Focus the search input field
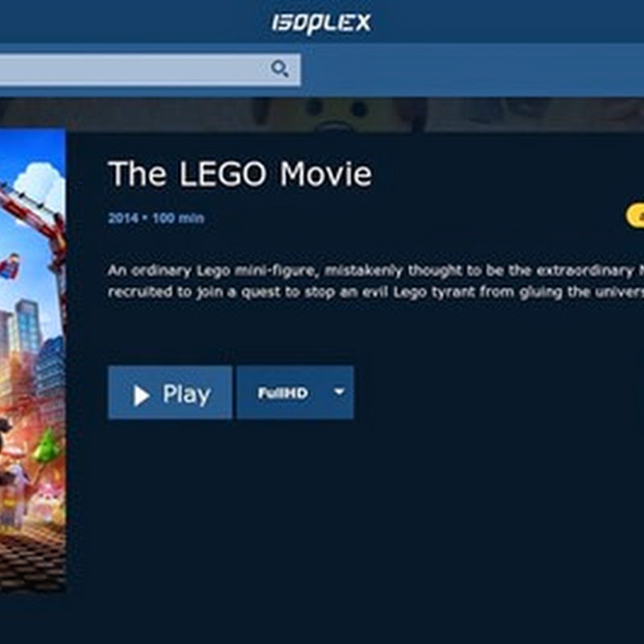 click(x=150, y=69)
